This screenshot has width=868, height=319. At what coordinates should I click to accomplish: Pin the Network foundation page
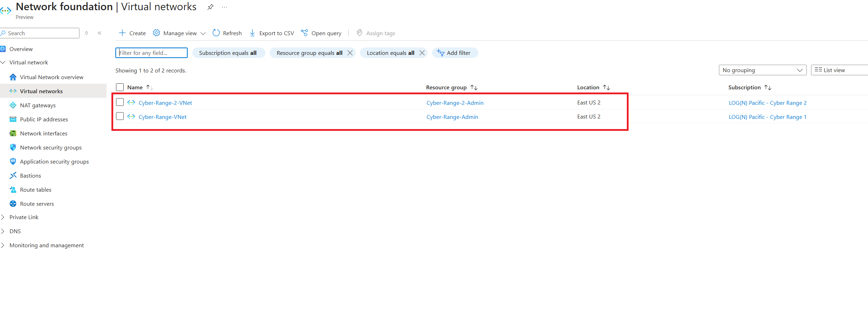(x=210, y=7)
